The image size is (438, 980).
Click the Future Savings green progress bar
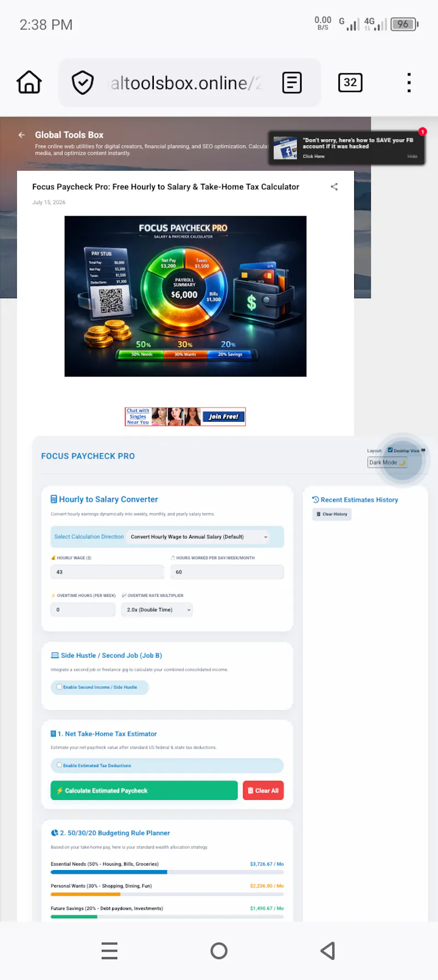[74, 917]
